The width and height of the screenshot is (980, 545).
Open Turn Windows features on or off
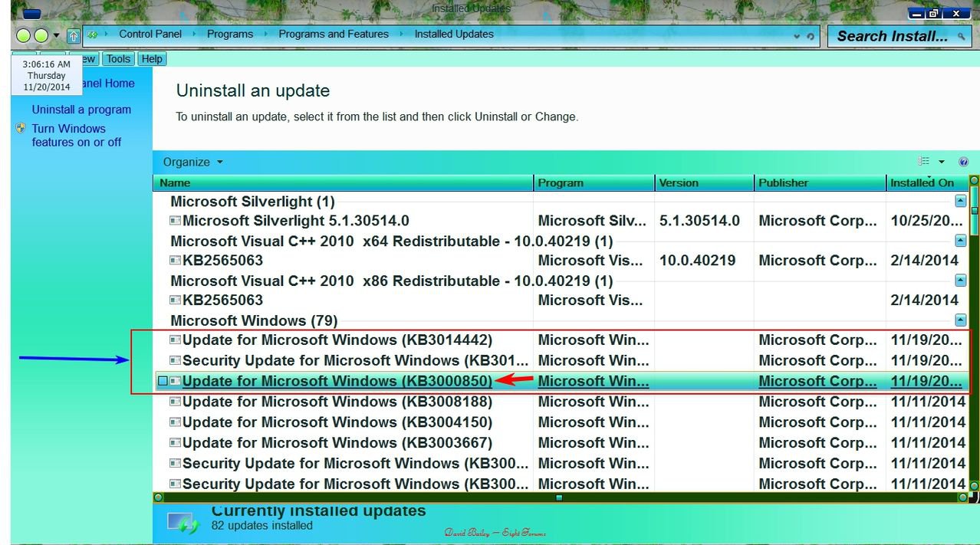77,135
